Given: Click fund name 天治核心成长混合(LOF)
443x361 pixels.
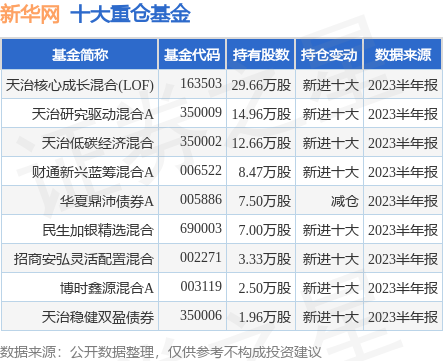Looking at the screenshot, I should (x=80, y=85).
